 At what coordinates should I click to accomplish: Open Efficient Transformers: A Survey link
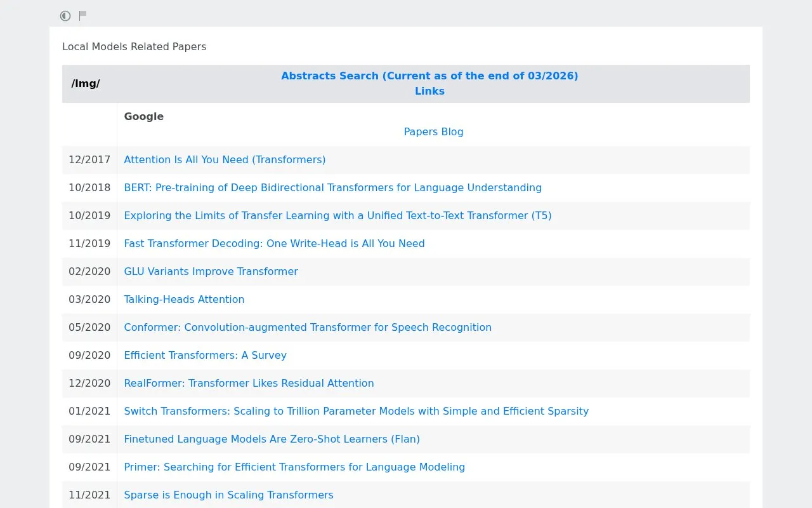click(x=205, y=355)
